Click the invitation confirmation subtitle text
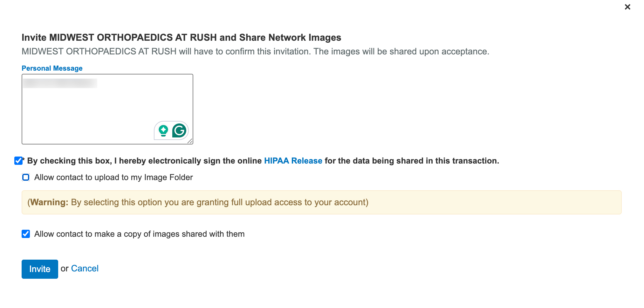The height and width of the screenshot is (308, 644). click(255, 52)
